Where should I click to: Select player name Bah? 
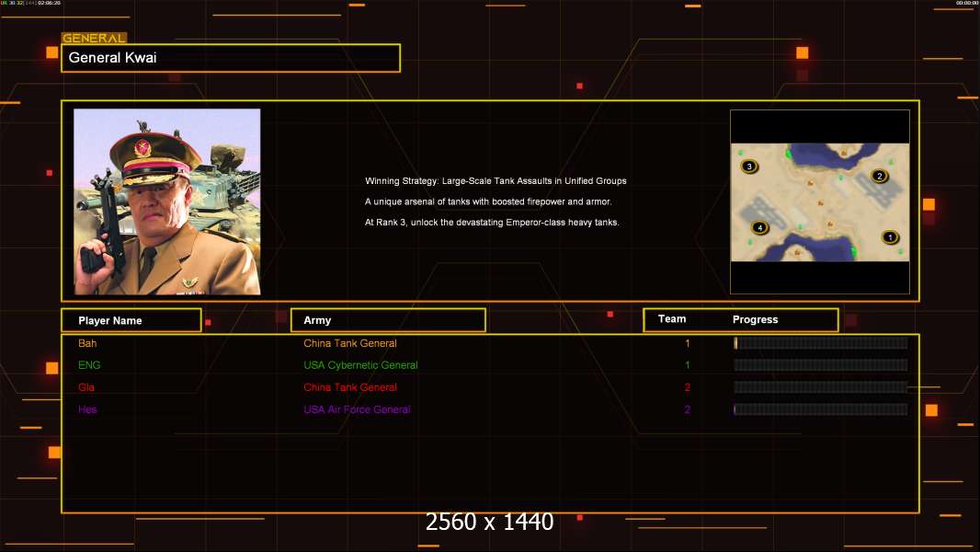87,343
